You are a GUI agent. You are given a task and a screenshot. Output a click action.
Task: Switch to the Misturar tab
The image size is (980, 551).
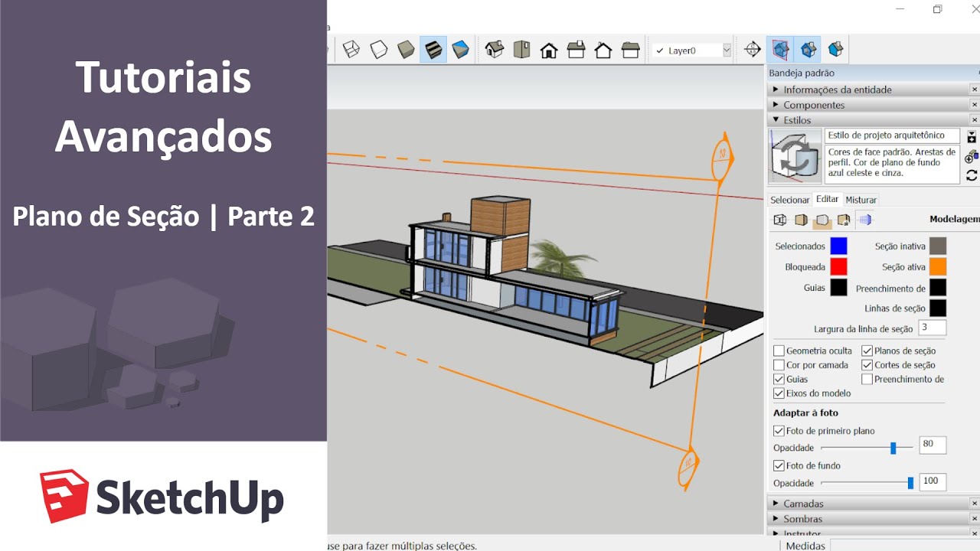pos(861,200)
